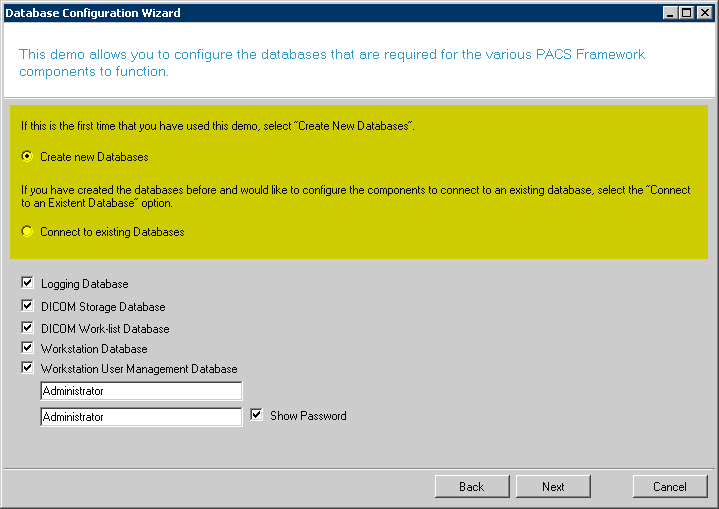Toggle Workstation User Management Database checkbox
The image size is (719, 509).
click(27, 368)
